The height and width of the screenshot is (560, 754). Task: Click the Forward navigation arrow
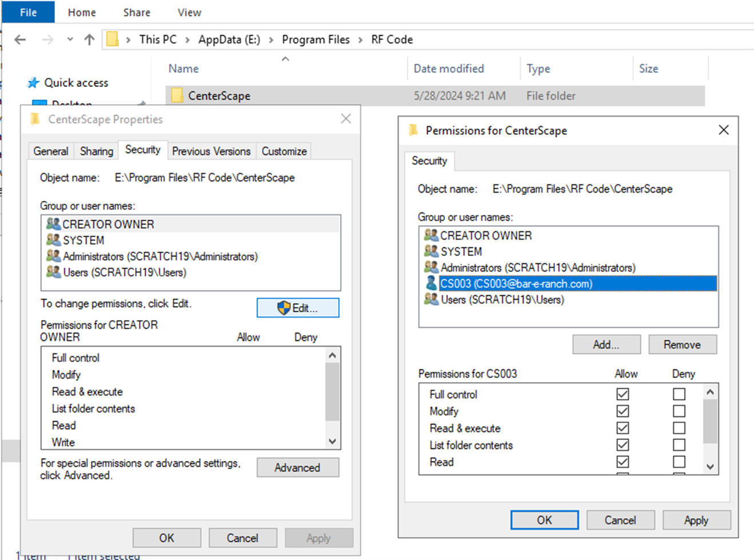[48, 39]
